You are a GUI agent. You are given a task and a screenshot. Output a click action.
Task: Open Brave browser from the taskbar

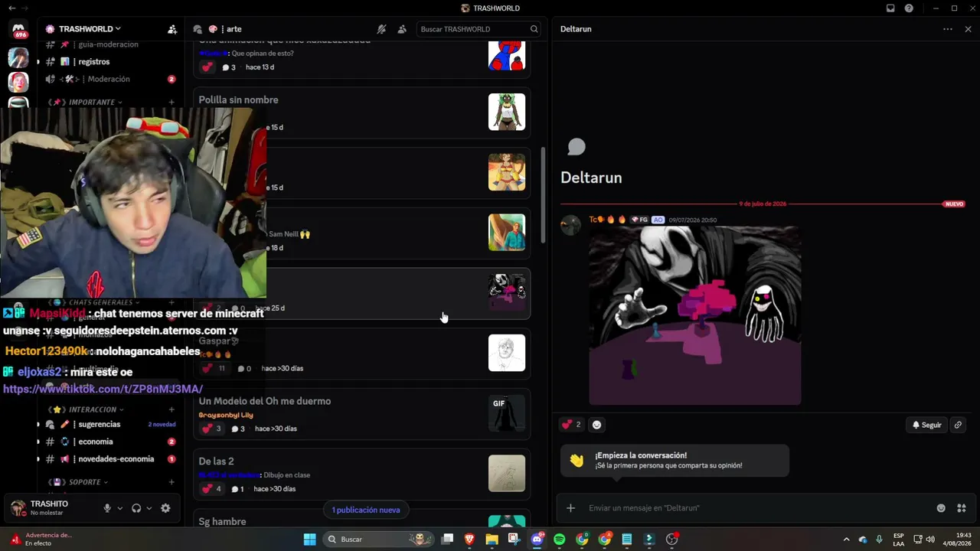(x=469, y=540)
